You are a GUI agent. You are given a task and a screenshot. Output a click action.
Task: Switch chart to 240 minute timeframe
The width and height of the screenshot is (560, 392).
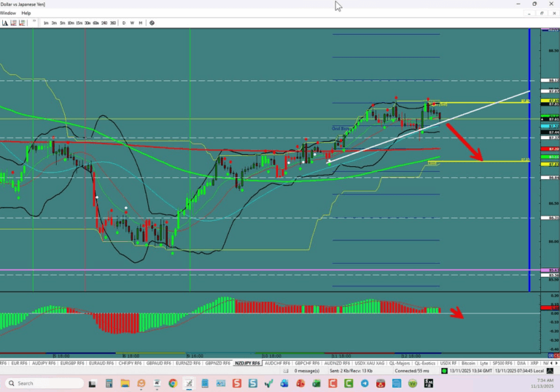pyautogui.click(x=104, y=23)
